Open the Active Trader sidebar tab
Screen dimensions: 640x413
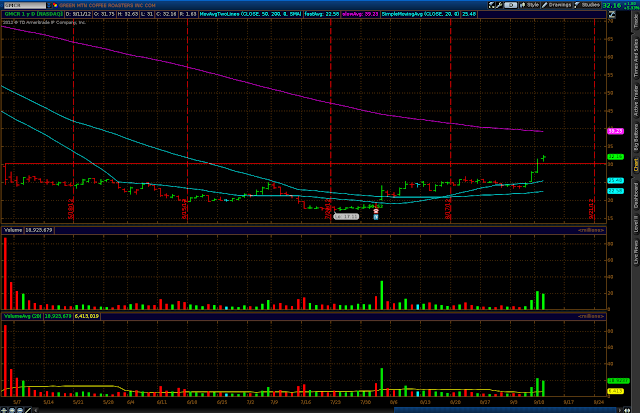[x=636, y=100]
